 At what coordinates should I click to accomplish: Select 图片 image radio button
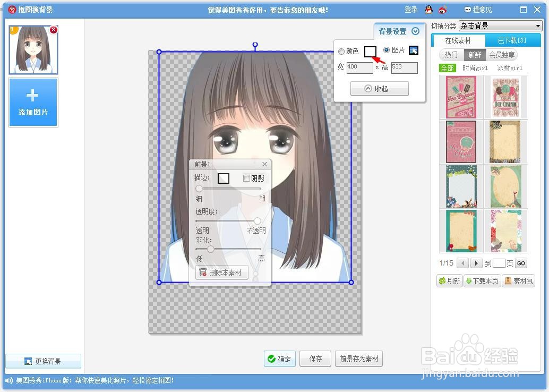tap(386, 50)
